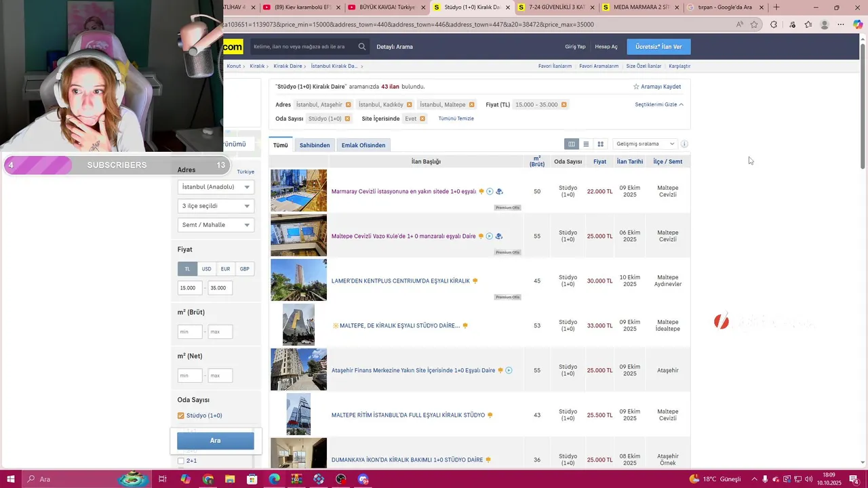868x488 pixels.
Task: Add page to favorites star icon
Action: click(754, 24)
